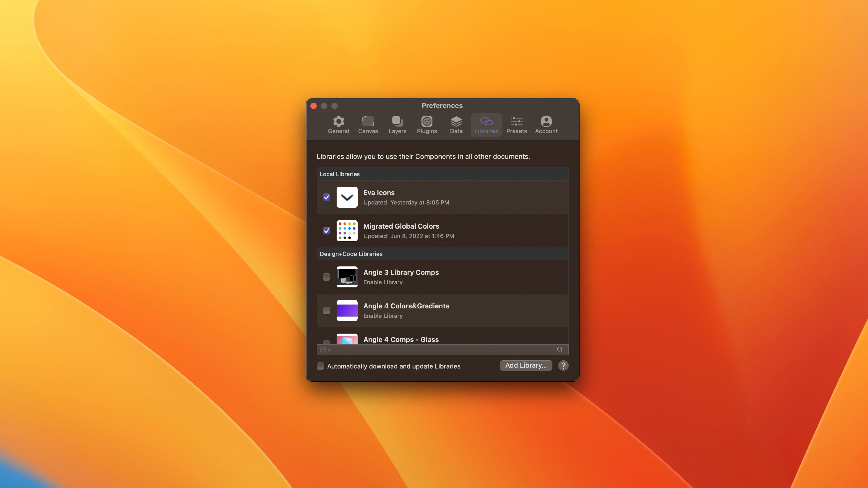Click the Angle 4 Colors&Gradients purple thumbnail
This screenshot has height=488, width=868.
point(347,310)
